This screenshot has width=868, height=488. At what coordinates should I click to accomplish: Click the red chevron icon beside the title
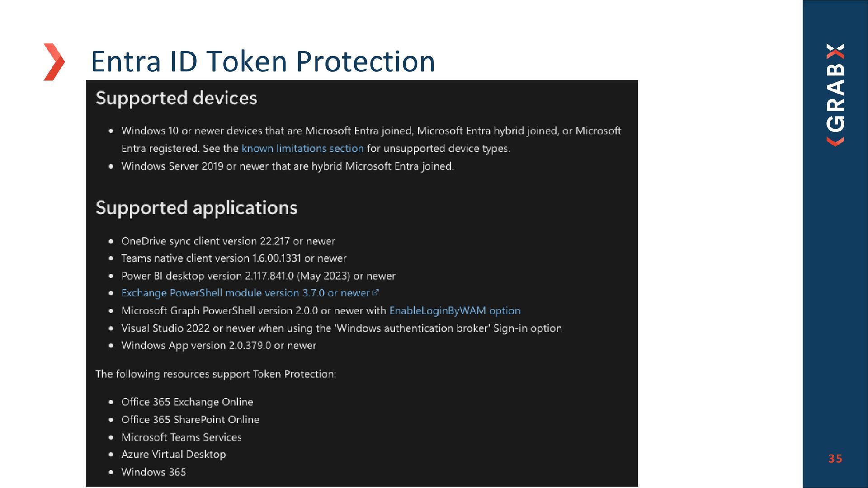click(54, 62)
